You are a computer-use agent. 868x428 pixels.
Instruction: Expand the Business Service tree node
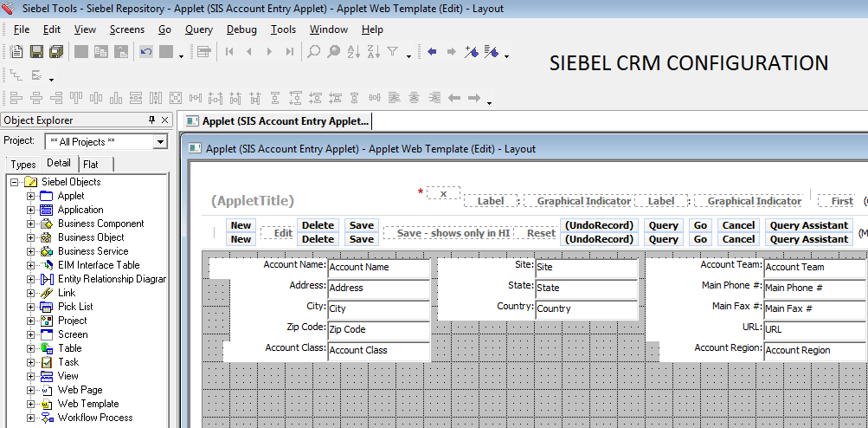30,251
